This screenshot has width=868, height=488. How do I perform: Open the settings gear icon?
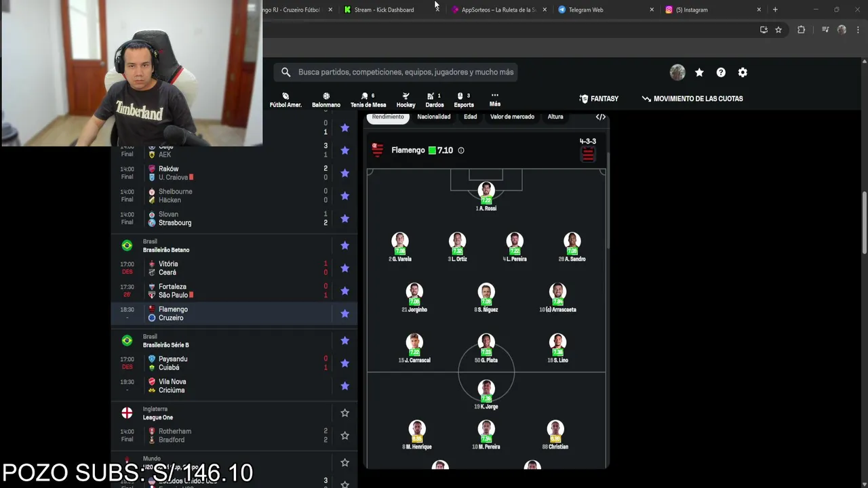click(x=743, y=73)
